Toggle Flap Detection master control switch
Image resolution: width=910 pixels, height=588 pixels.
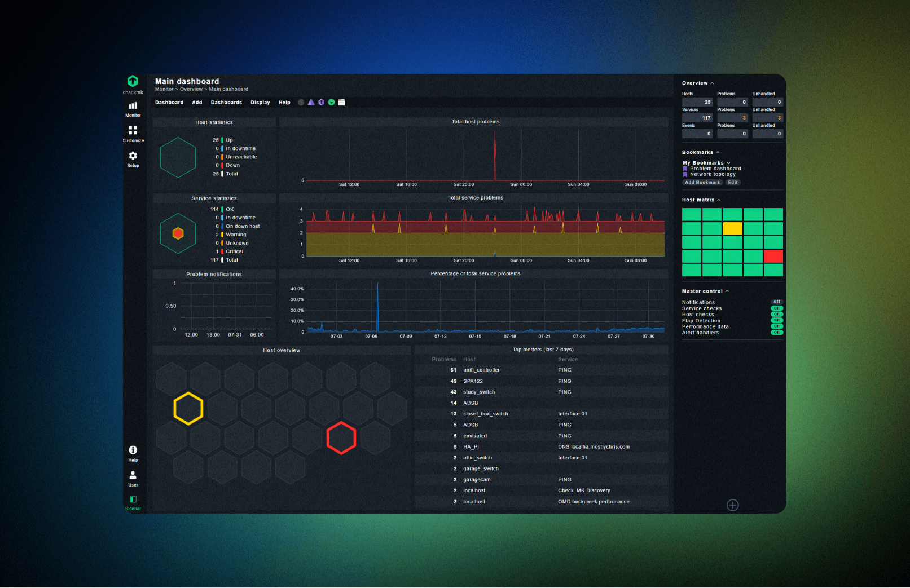pos(777,320)
